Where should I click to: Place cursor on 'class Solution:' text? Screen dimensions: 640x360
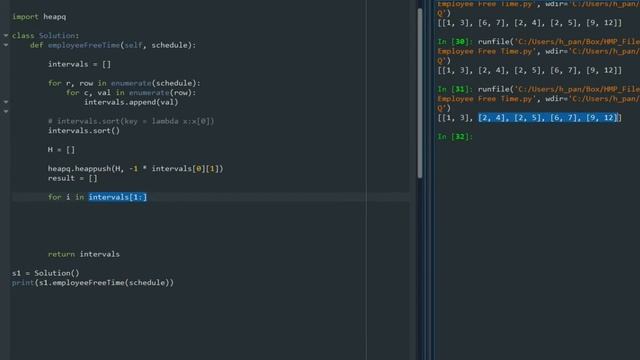point(45,36)
